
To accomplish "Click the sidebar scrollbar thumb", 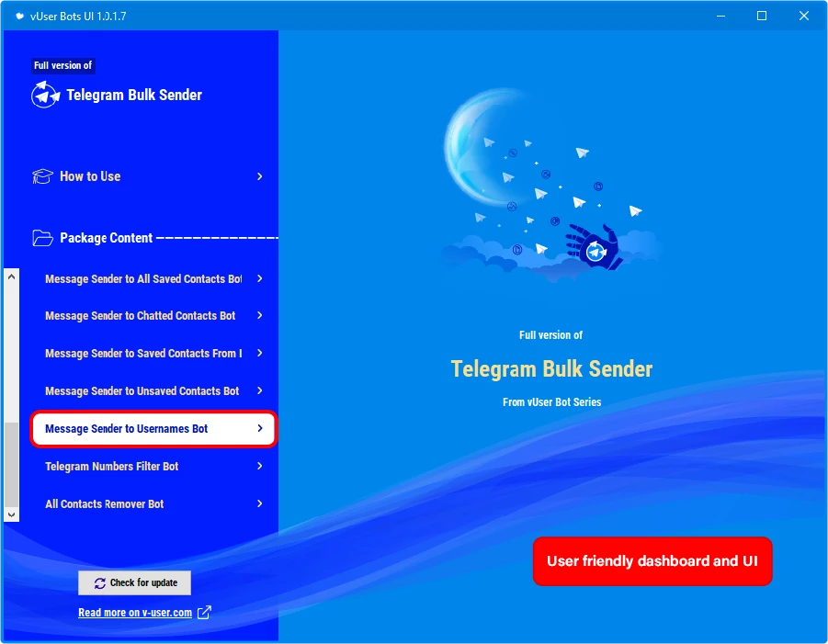I will tap(12, 465).
